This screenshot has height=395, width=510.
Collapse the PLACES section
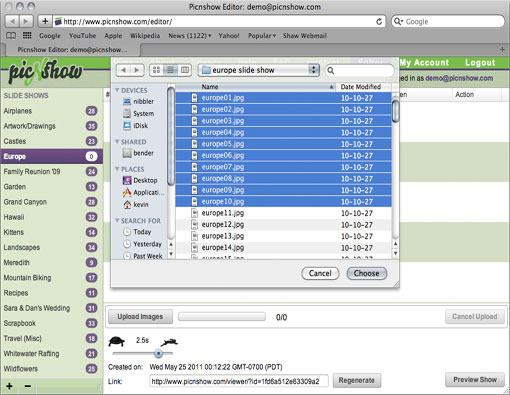pyautogui.click(x=117, y=169)
